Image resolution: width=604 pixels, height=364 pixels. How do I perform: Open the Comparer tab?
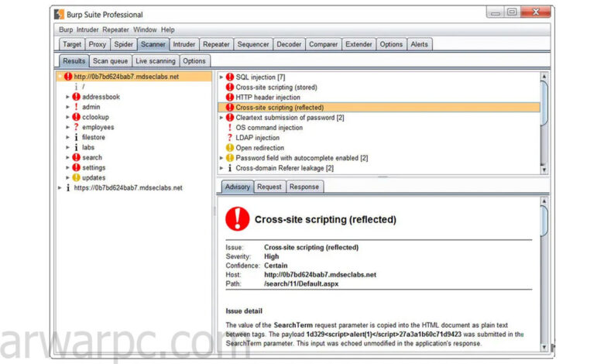pyautogui.click(x=323, y=44)
